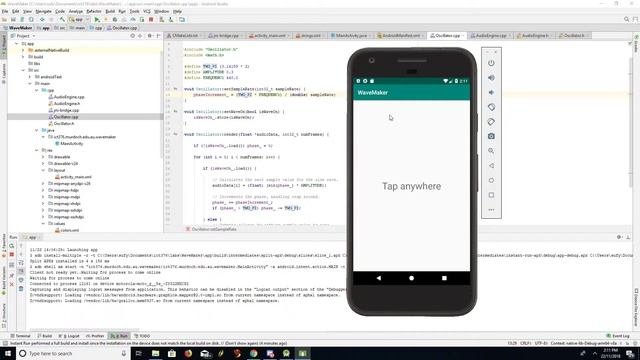Tap the Android back navigation button
640x360 pixels.
coord(379,278)
